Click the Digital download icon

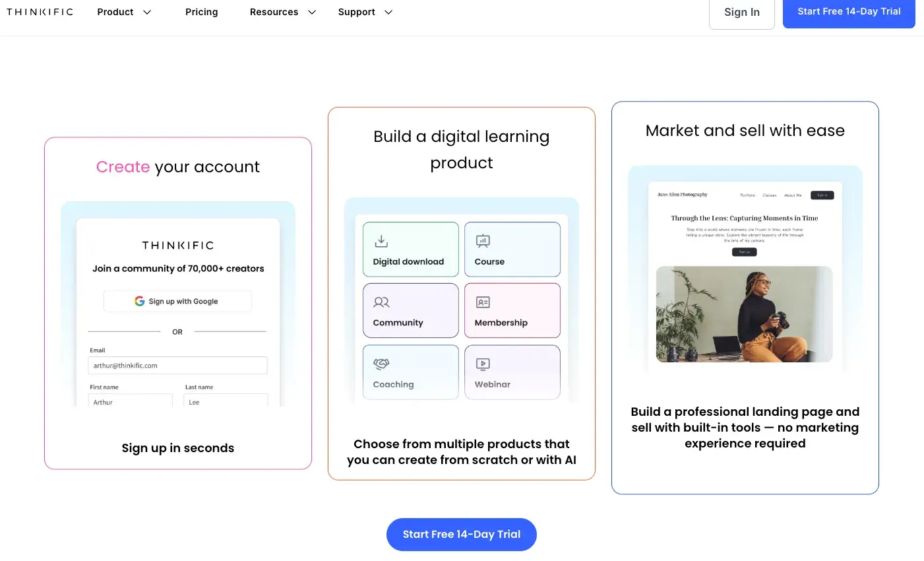point(381,241)
